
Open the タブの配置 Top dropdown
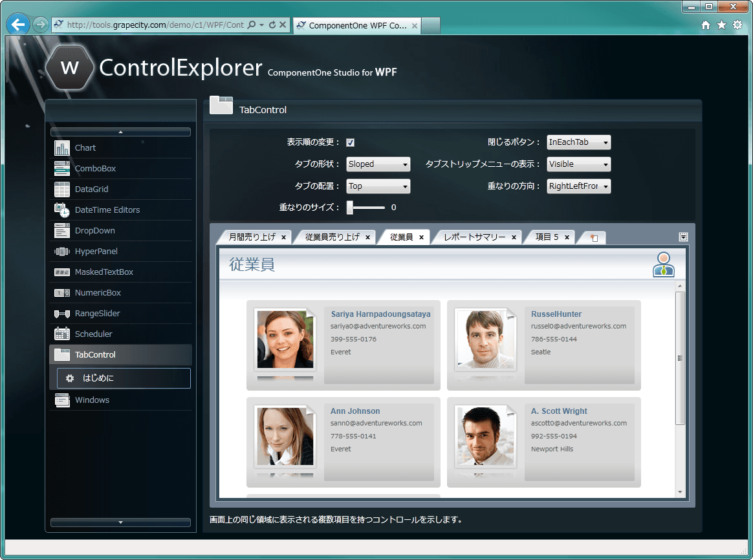click(x=378, y=186)
